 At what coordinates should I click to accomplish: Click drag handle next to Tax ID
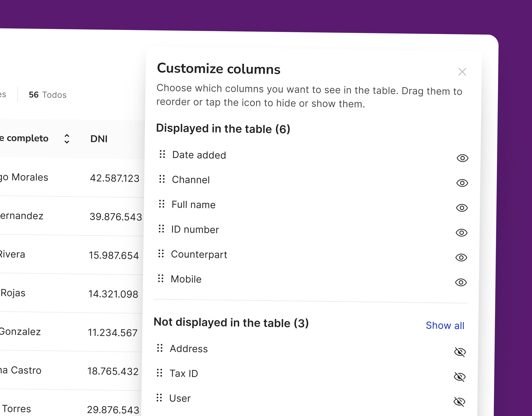tap(160, 373)
